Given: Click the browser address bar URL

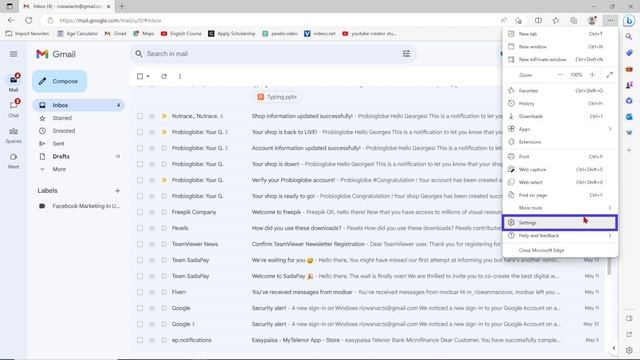Looking at the screenshot, I should pos(110,20).
